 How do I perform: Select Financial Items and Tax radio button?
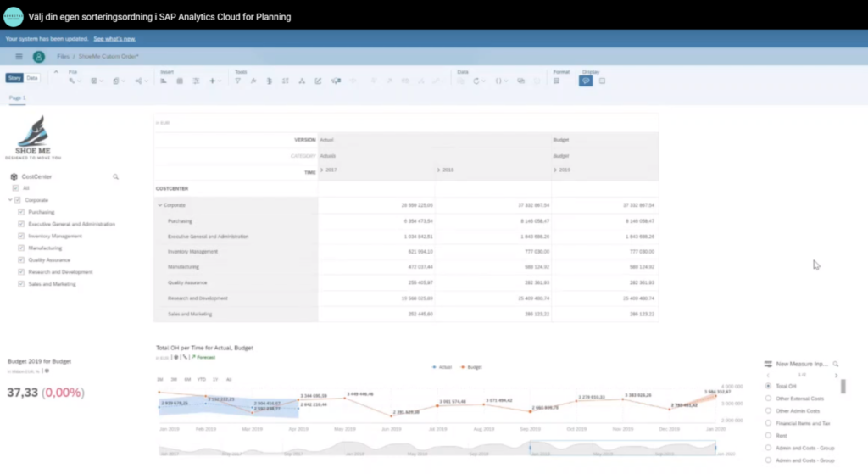[768, 423]
